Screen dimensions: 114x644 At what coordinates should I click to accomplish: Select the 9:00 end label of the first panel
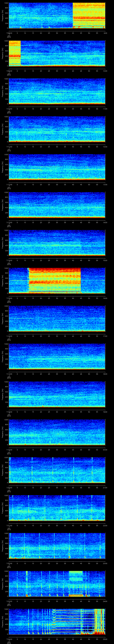[x=105, y=33]
